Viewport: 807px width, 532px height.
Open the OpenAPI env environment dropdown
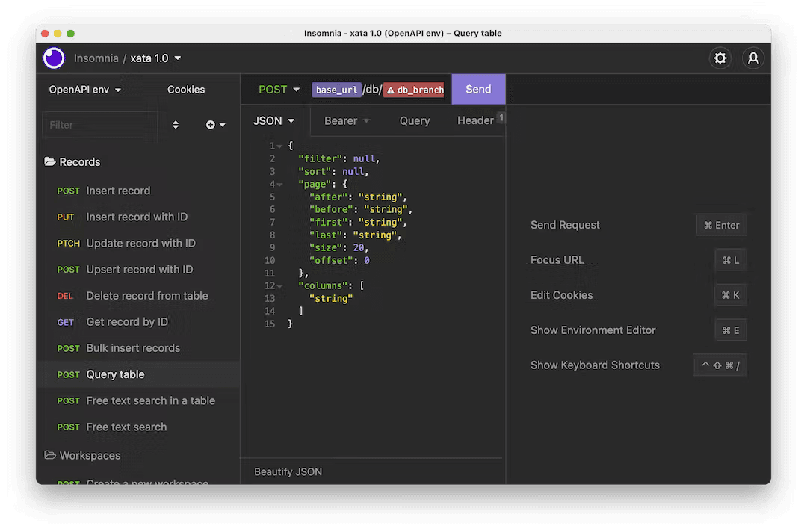pos(85,90)
